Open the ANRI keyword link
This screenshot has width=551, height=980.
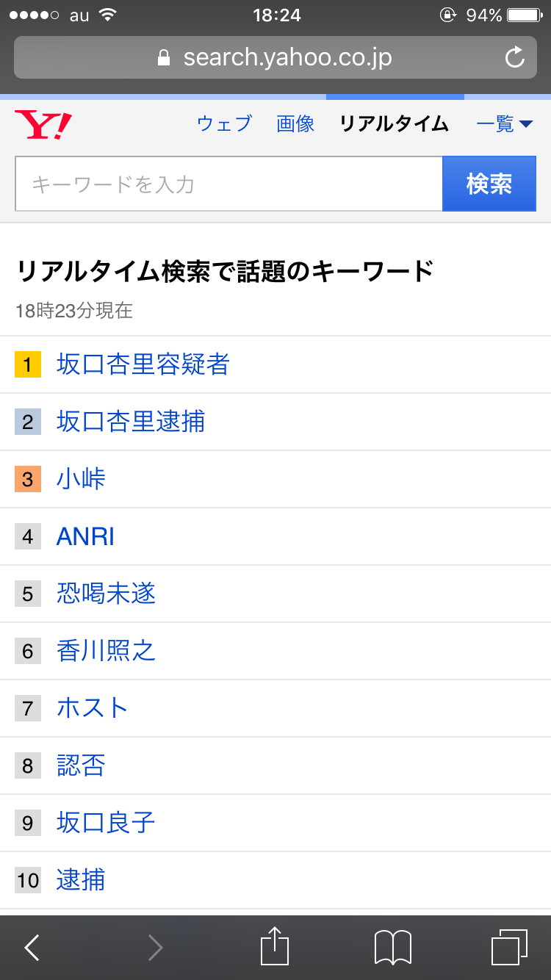click(x=86, y=536)
